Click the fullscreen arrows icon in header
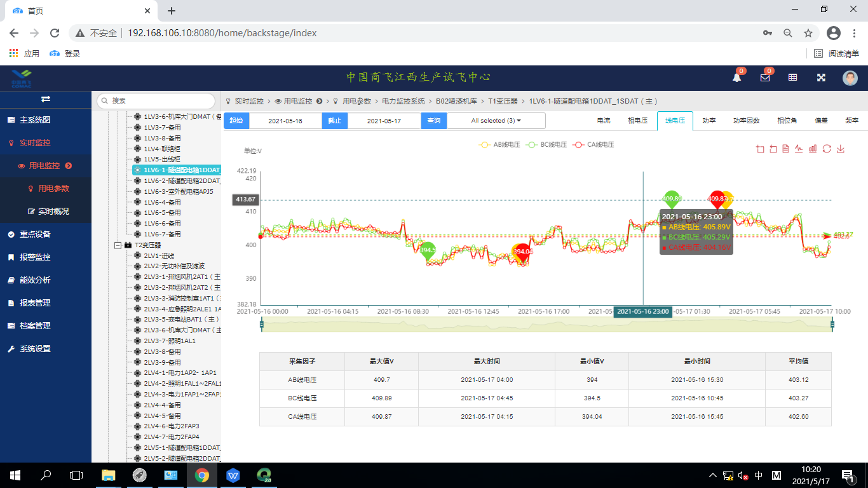The width and height of the screenshot is (868, 488). pyautogui.click(x=821, y=78)
